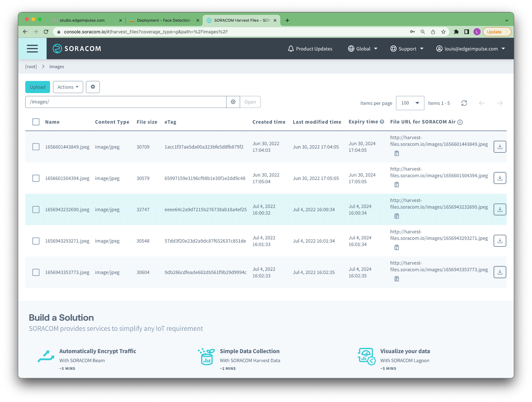The image size is (532, 402).
Task: Click the Name column header
Action: 52,122
